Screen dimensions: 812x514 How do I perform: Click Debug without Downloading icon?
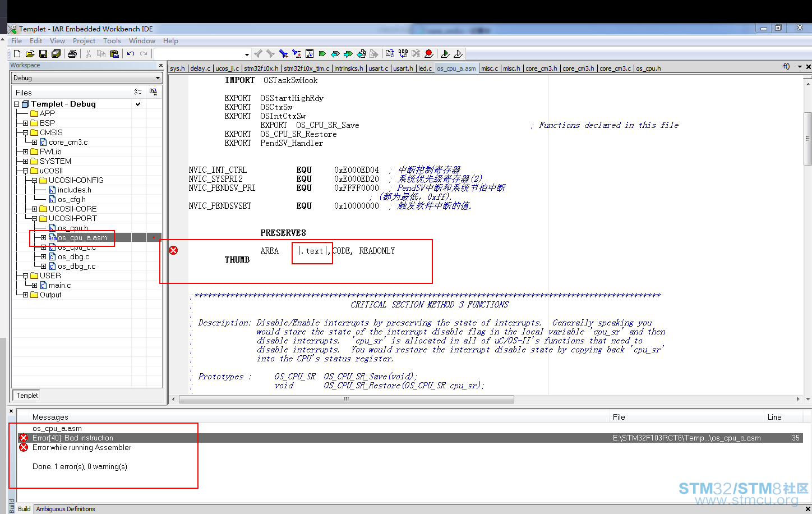pyautogui.click(x=458, y=54)
